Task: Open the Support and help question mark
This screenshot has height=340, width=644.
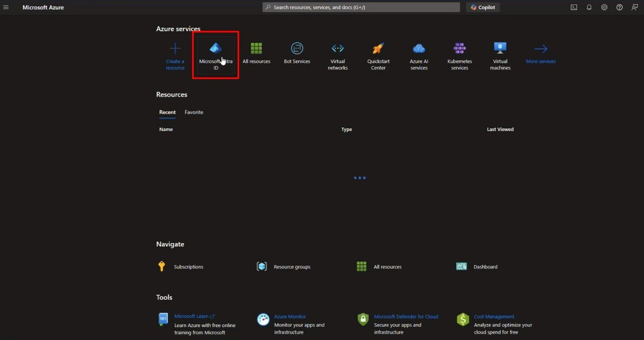Action: tap(619, 8)
